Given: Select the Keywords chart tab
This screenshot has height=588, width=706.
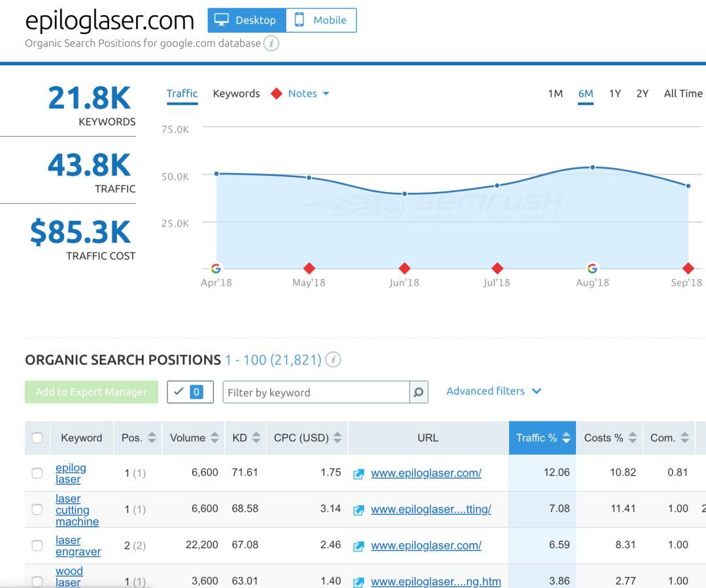Looking at the screenshot, I should [237, 93].
